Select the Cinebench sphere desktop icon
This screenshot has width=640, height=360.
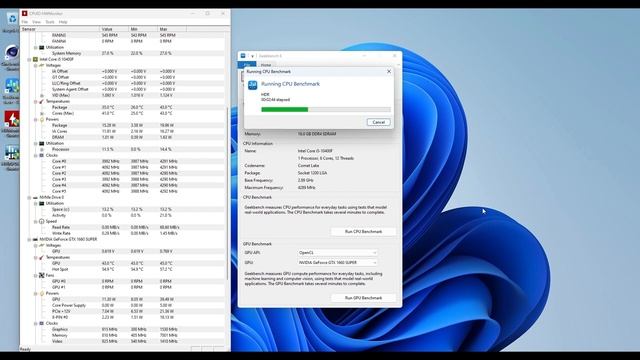(x=11, y=53)
